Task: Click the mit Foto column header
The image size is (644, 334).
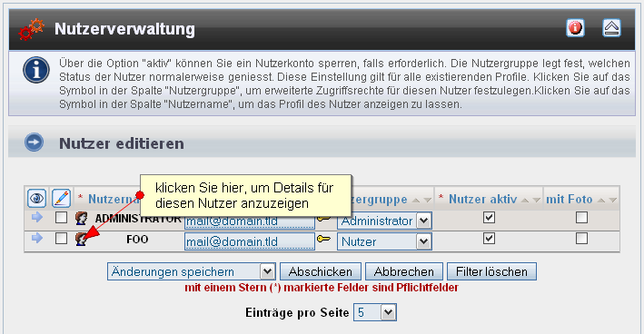Action: (570, 200)
